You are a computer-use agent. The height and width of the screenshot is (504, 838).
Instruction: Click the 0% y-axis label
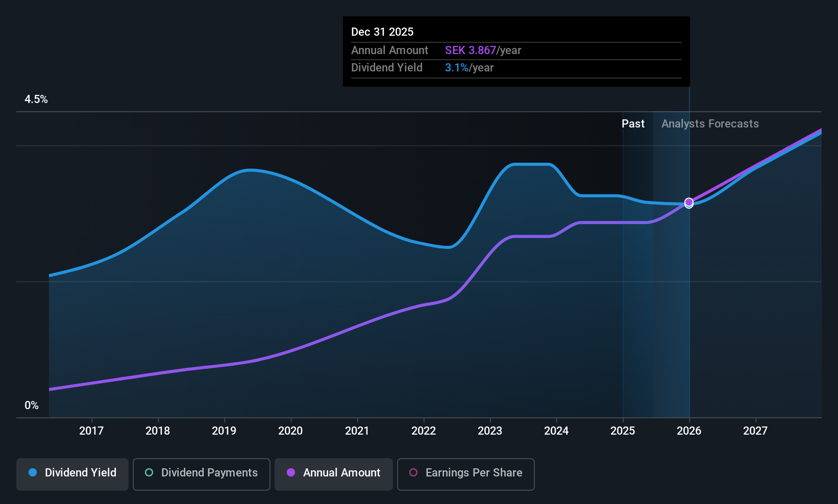(32, 406)
